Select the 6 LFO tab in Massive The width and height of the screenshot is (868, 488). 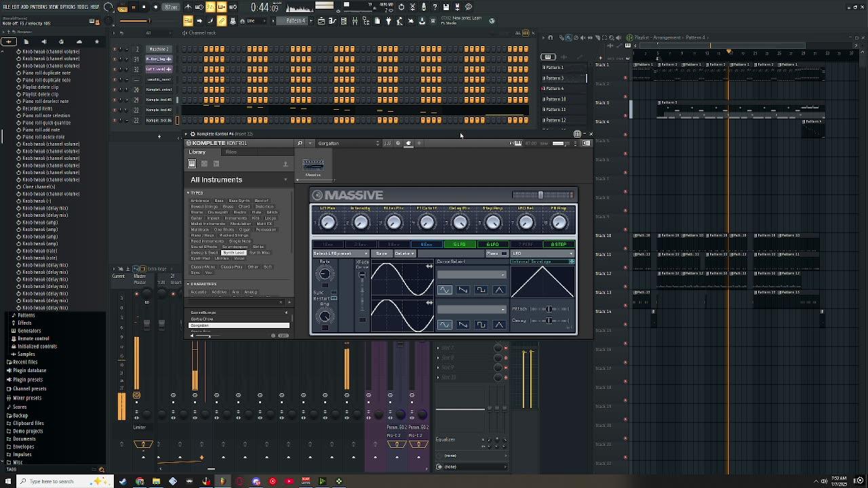point(492,244)
